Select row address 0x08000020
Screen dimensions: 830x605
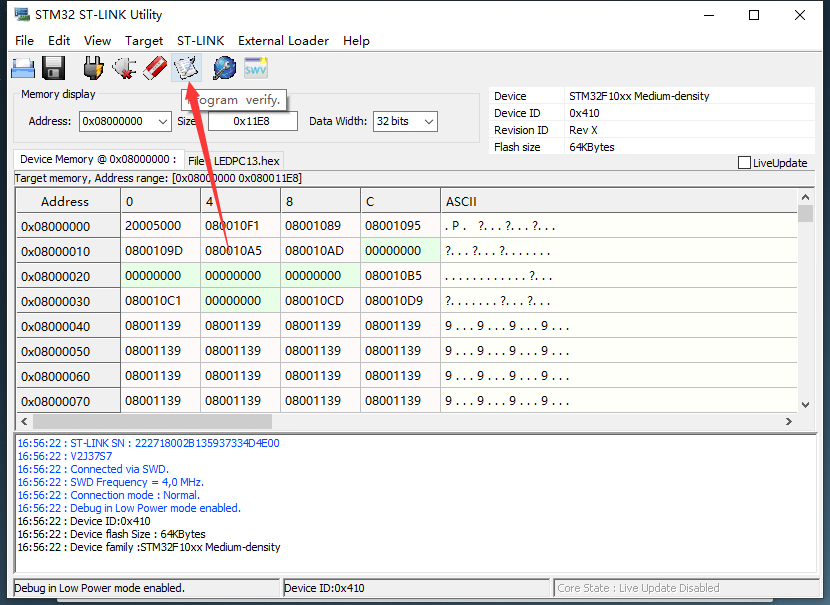[x=68, y=276]
